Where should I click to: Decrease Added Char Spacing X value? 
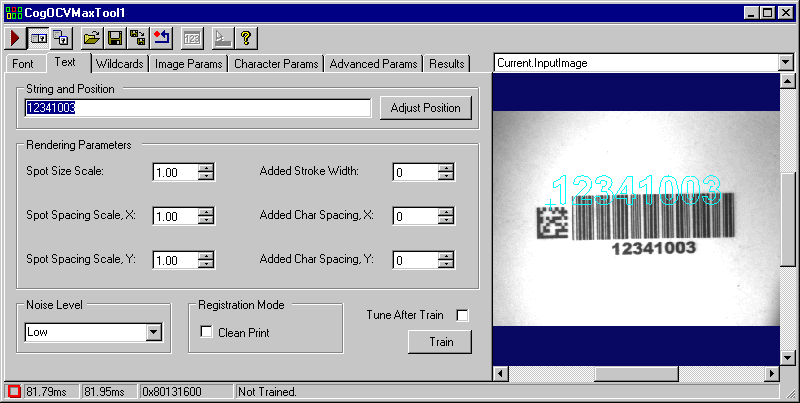pos(446,220)
